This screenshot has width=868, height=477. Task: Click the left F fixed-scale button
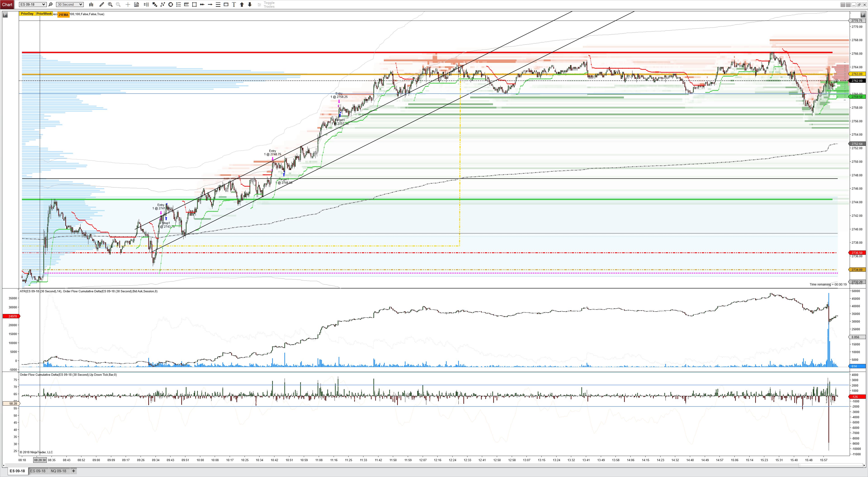point(5,14)
